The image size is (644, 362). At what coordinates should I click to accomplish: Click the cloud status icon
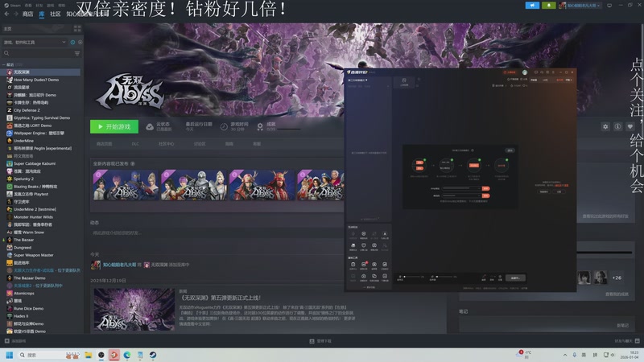pos(150,127)
